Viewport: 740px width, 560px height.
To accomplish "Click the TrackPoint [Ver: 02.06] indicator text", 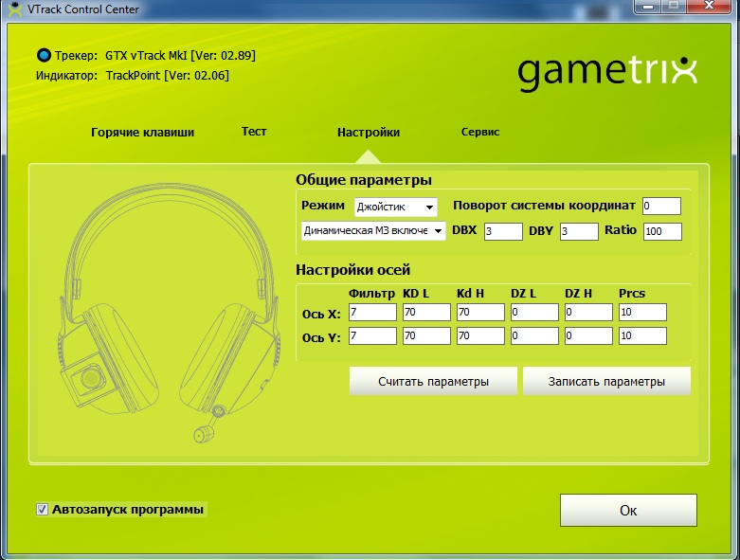I will click(x=168, y=76).
